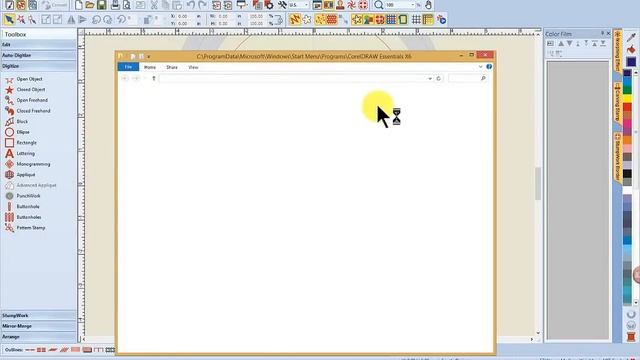Click the paint bucket fill icon

coord(631,50)
